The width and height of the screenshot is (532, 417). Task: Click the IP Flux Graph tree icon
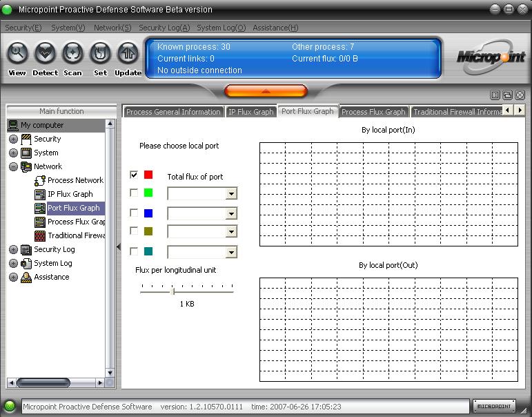pyautogui.click(x=40, y=194)
